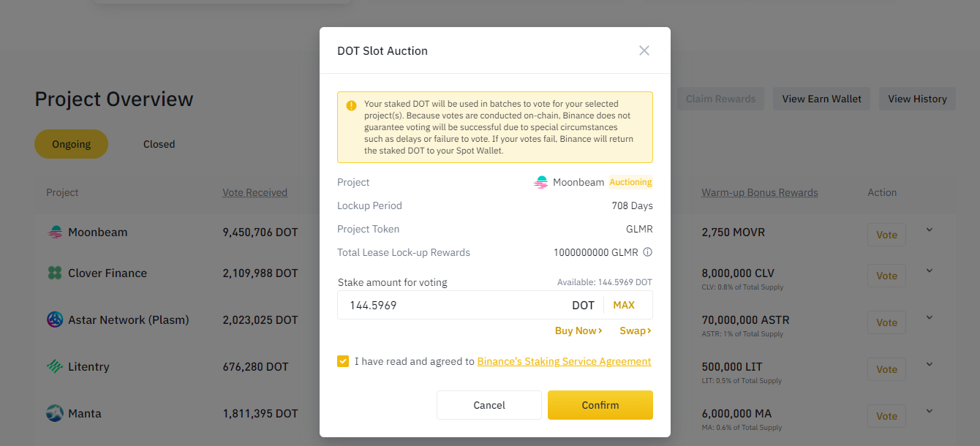Click the Astar Network logo icon
The height and width of the screenshot is (446, 980).
(55, 320)
